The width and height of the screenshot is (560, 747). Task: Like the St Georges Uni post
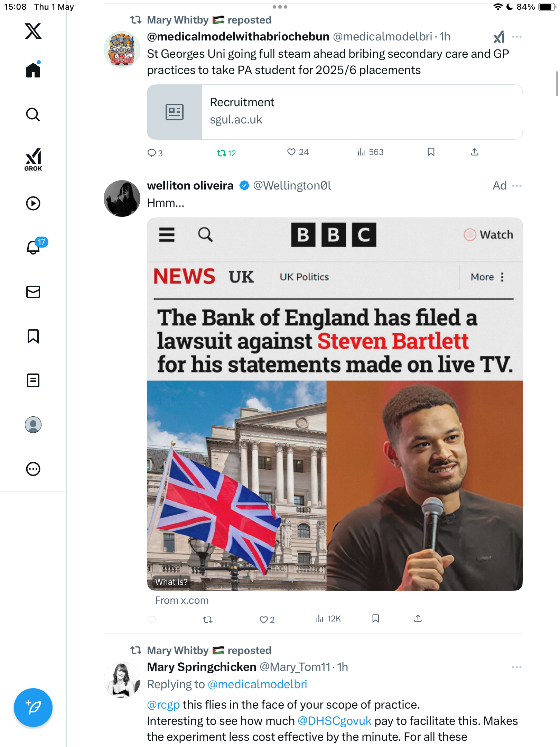click(x=298, y=152)
